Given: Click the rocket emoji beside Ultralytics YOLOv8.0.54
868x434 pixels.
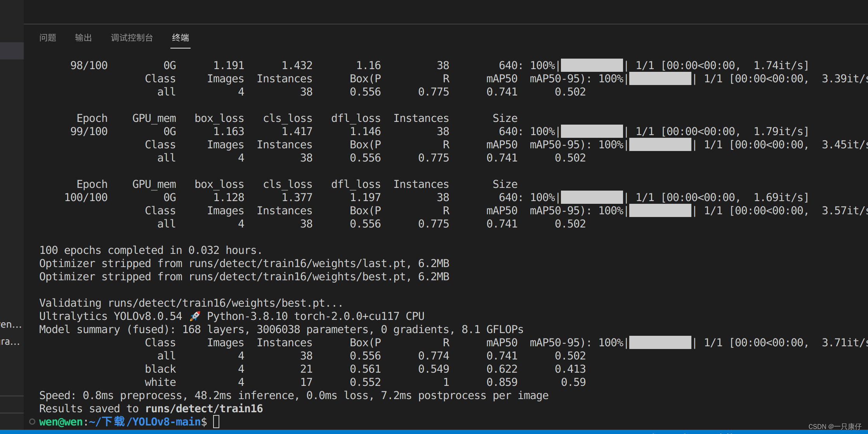Looking at the screenshot, I should 195,316.
